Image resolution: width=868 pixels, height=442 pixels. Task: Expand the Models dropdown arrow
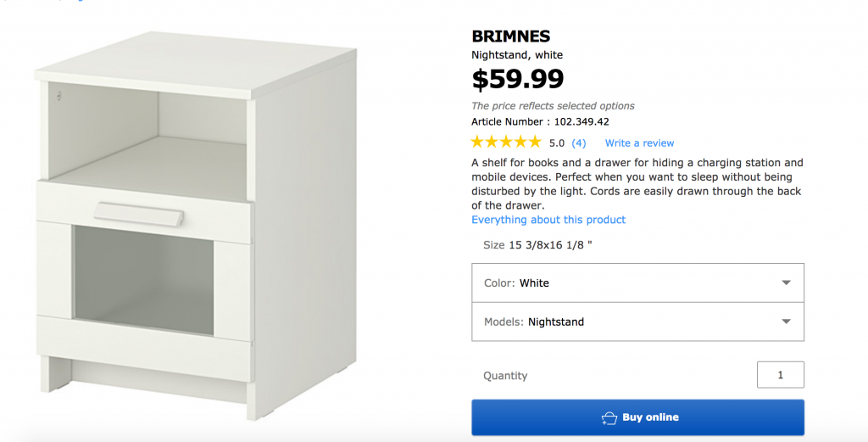coord(786,322)
